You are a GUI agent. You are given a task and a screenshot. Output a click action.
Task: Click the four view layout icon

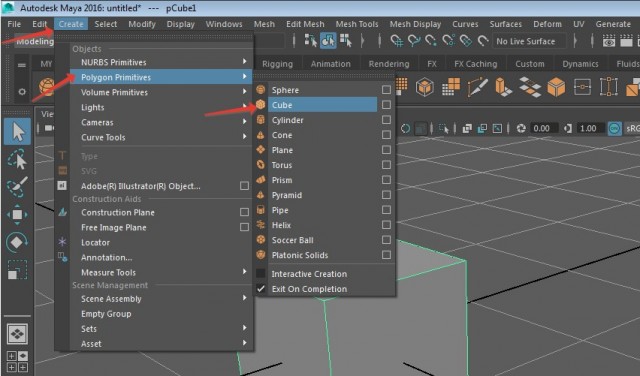17,361
